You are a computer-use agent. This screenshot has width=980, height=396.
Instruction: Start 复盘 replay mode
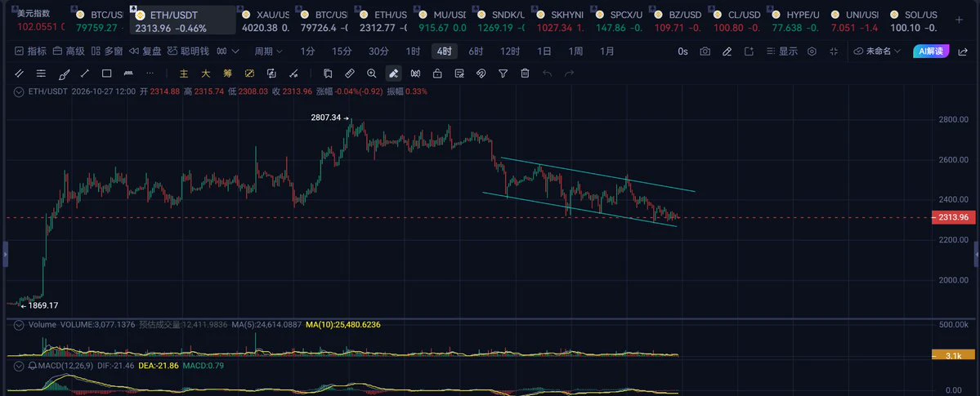pos(145,51)
